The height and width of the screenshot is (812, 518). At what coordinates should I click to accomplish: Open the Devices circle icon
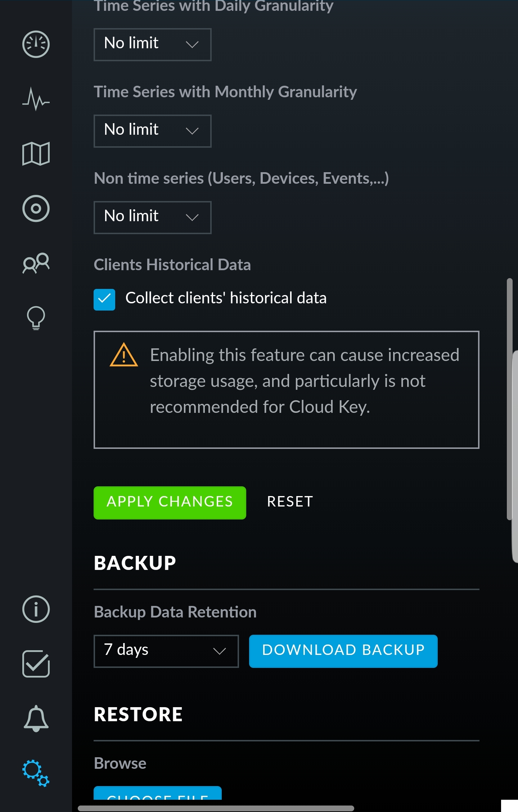coord(36,209)
